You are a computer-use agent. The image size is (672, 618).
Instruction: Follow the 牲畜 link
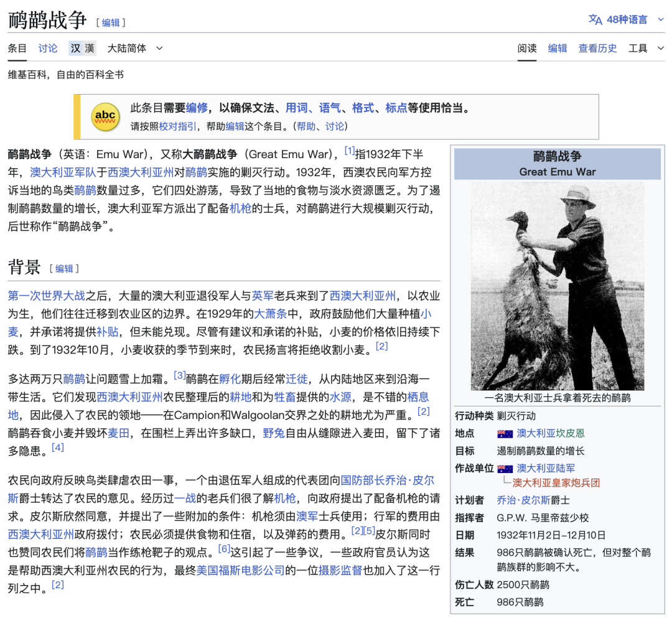point(285,397)
